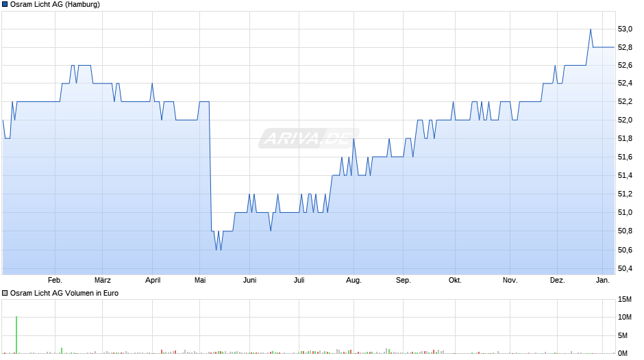Click the tall green volume bar in January

coord(16,335)
